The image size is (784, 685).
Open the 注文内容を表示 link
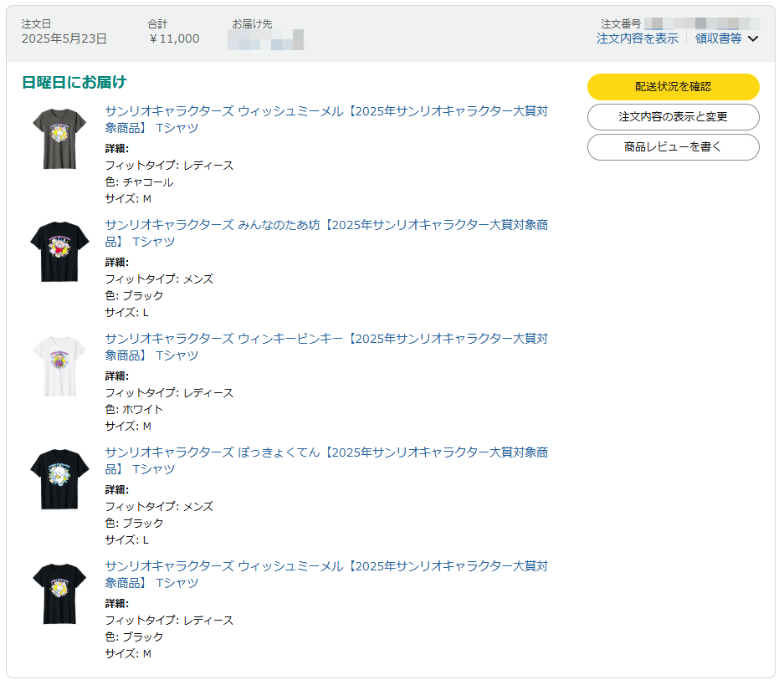(637, 38)
